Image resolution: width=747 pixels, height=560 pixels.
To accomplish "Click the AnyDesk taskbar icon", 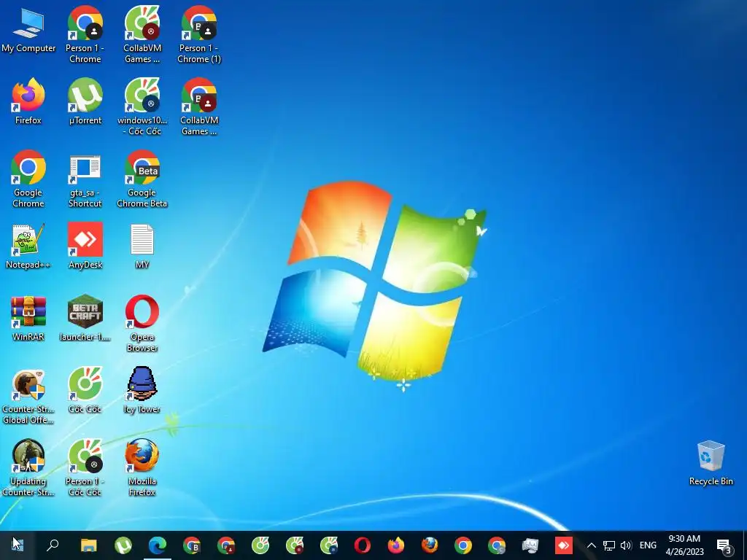I will [x=564, y=545].
